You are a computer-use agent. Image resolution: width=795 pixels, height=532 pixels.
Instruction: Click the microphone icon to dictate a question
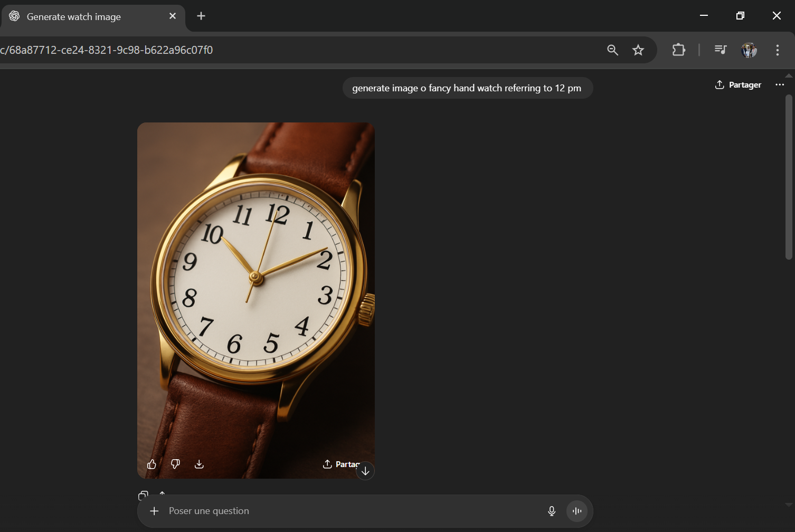click(552, 511)
